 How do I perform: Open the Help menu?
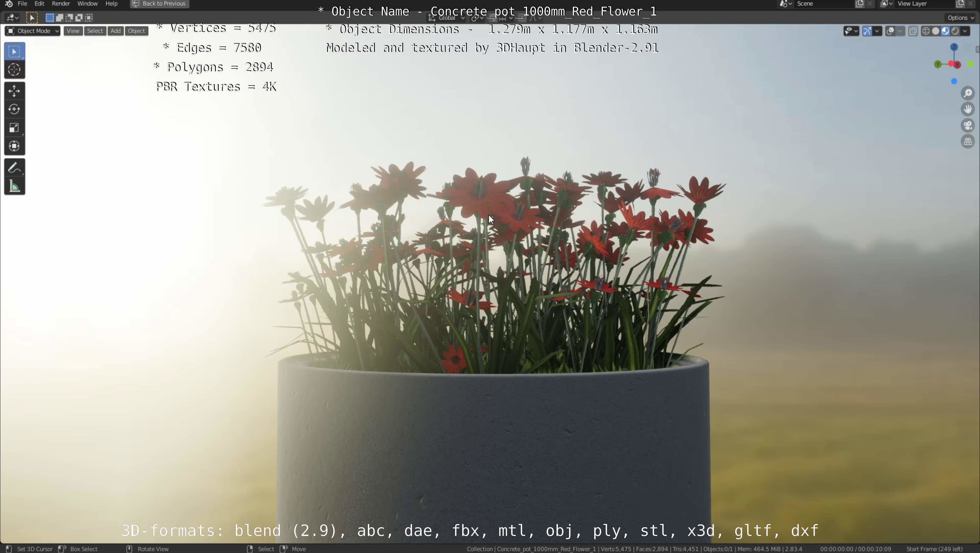coord(111,4)
